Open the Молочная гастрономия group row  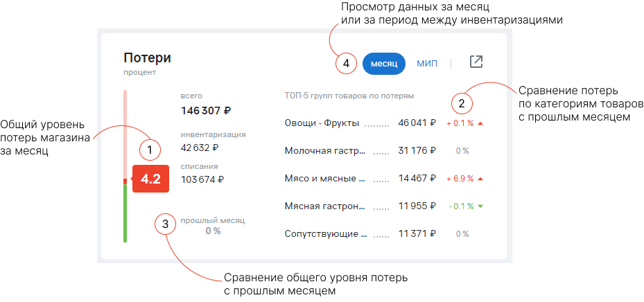pos(325,150)
